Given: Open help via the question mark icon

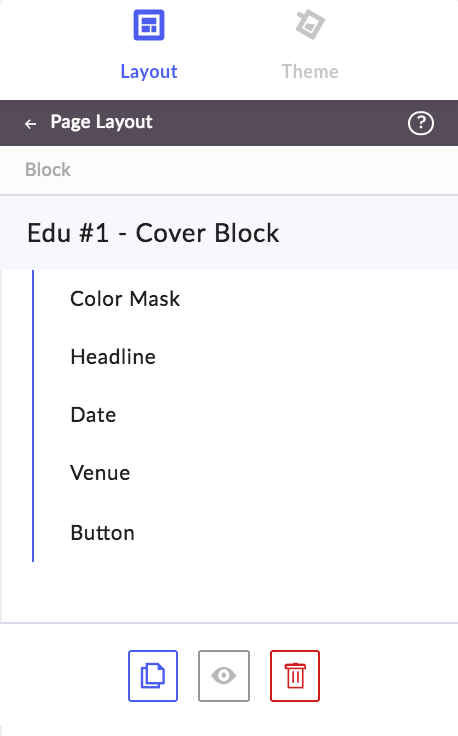Looking at the screenshot, I should point(420,123).
